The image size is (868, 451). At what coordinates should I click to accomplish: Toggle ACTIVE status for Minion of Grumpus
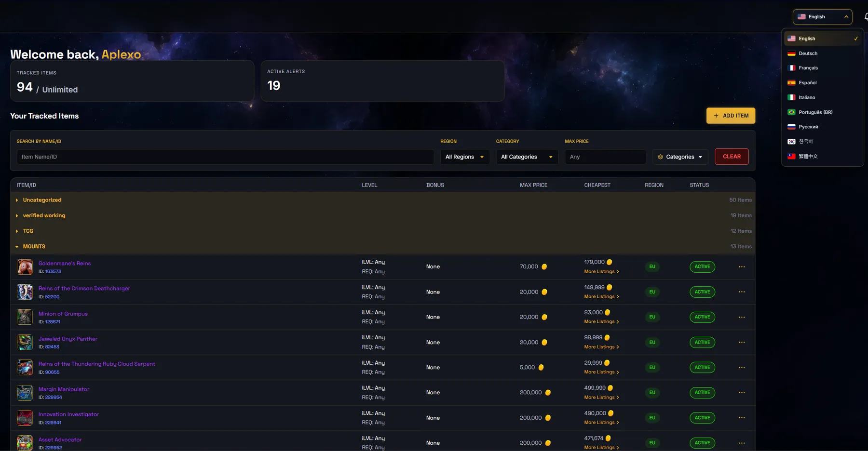[x=702, y=317]
